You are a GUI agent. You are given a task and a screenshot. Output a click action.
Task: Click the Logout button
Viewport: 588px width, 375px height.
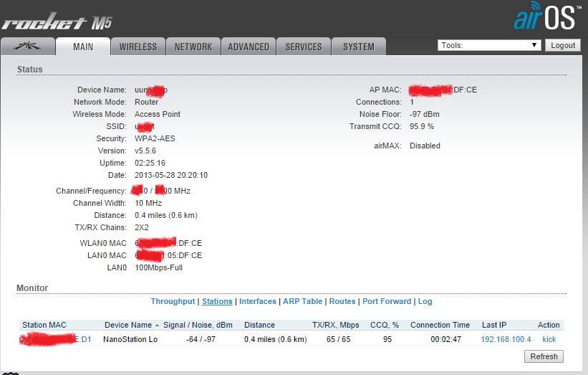point(562,45)
